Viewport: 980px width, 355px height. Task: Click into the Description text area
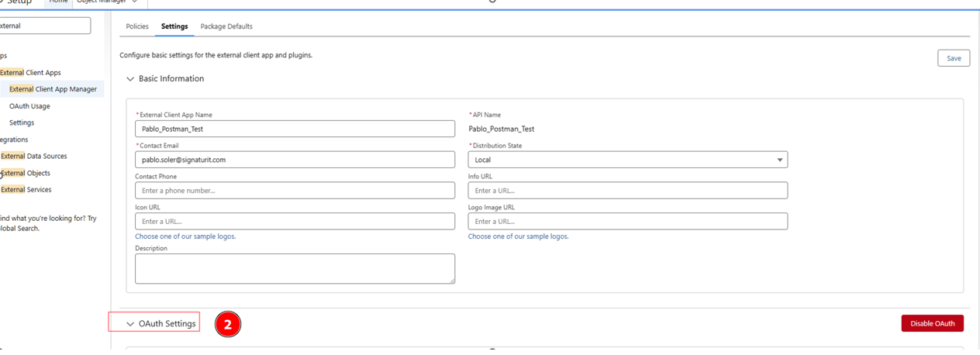tap(295, 268)
